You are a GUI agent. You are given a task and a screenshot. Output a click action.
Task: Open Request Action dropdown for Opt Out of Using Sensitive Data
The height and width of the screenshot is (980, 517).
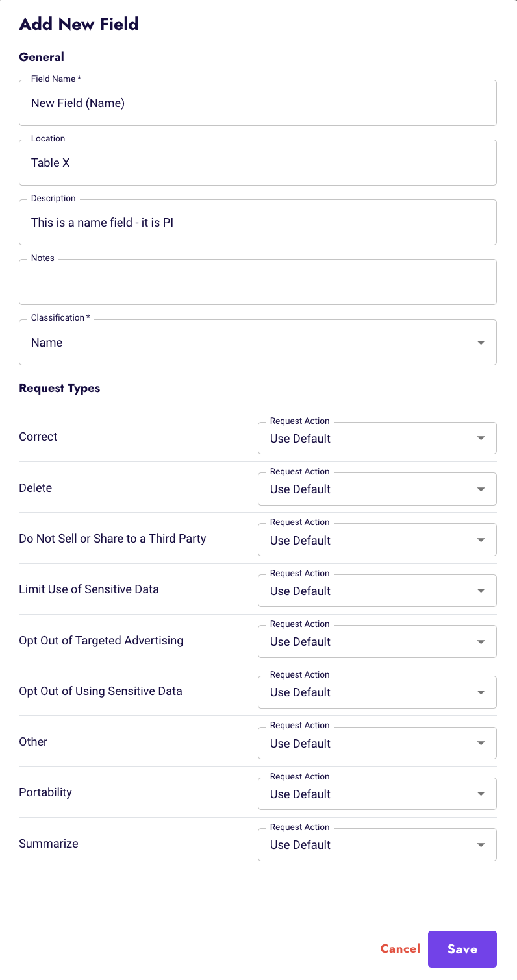pos(377,692)
